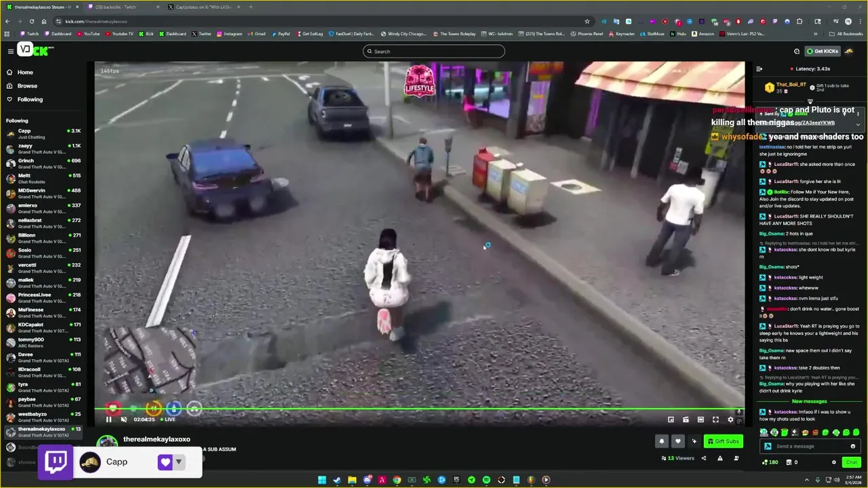Bookmark this page with star icon
This screenshot has height=488, width=868.
[x=587, y=21]
